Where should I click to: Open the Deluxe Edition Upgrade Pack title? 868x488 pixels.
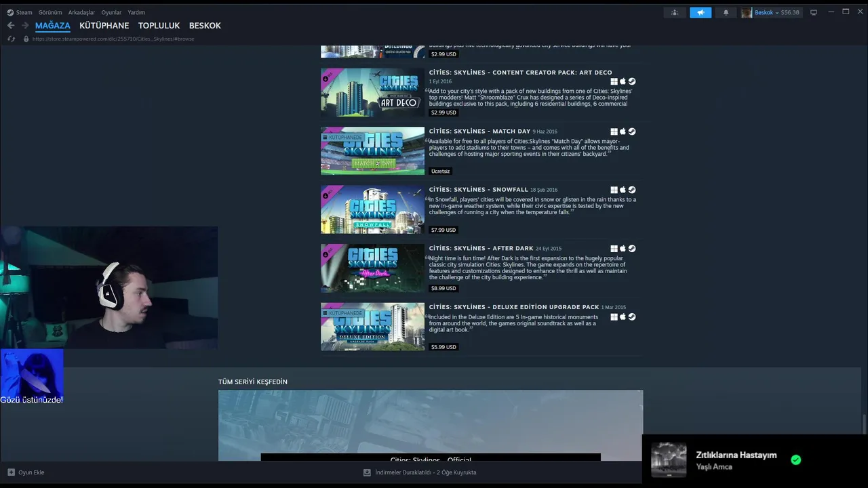(x=514, y=307)
